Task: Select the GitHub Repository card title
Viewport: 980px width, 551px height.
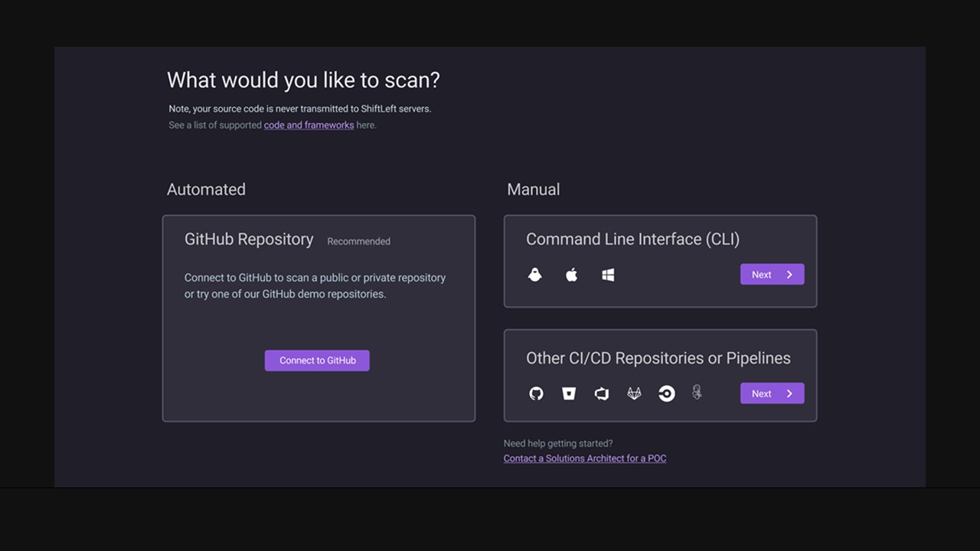Action: (x=249, y=240)
